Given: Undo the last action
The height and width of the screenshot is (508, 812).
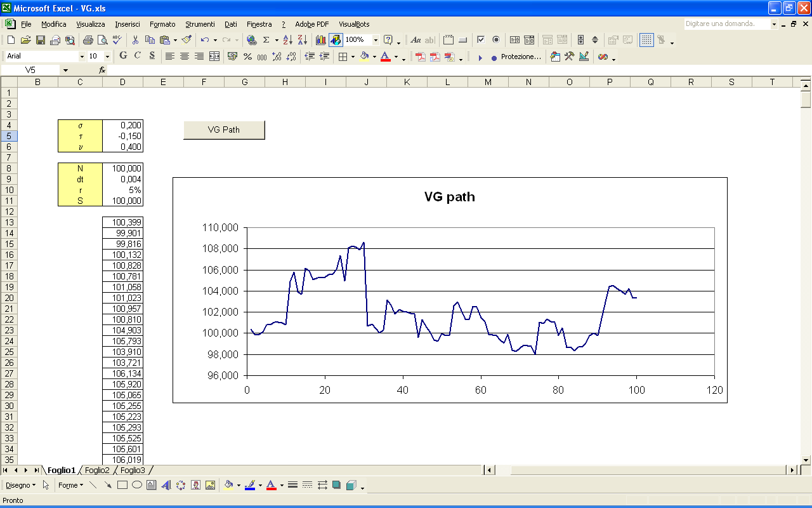Looking at the screenshot, I should (x=205, y=40).
